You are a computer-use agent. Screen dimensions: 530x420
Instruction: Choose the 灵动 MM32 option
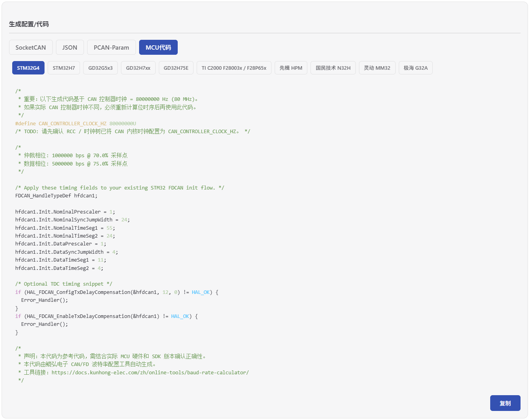tap(377, 68)
